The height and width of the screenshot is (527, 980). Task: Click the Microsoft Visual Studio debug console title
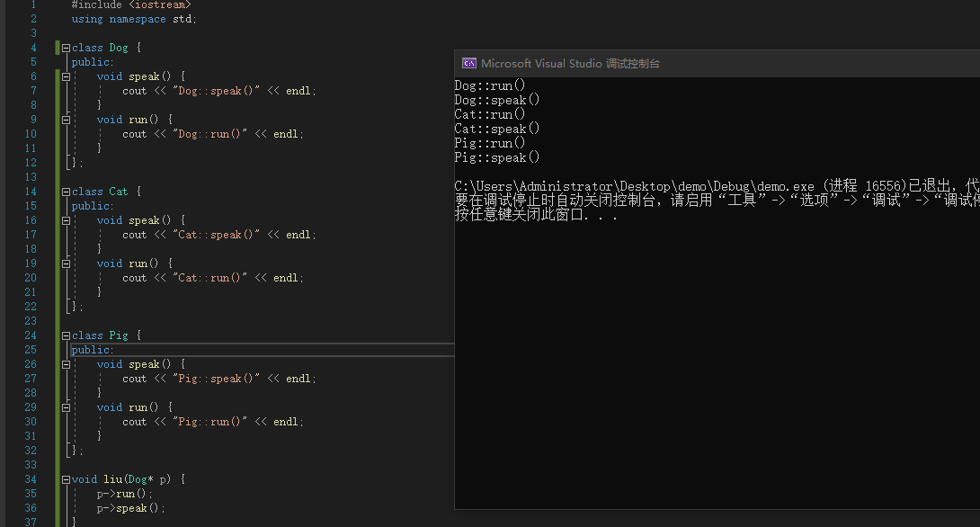570,64
